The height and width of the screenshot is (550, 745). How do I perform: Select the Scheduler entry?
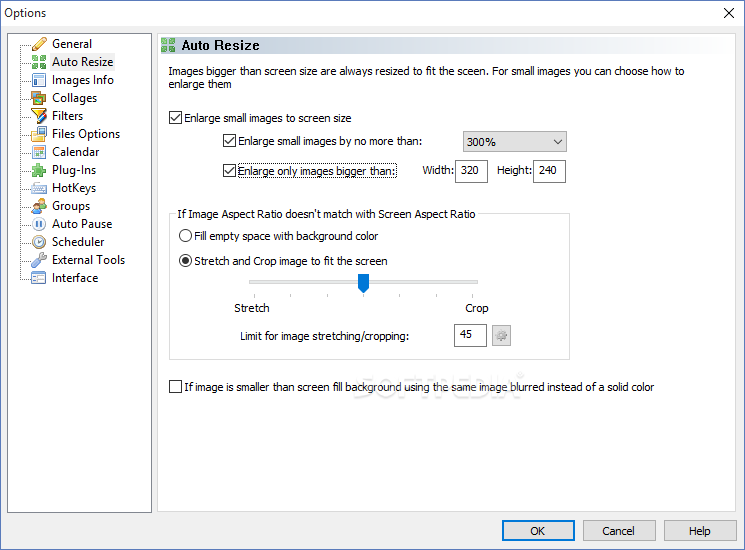tap(78, 242)
